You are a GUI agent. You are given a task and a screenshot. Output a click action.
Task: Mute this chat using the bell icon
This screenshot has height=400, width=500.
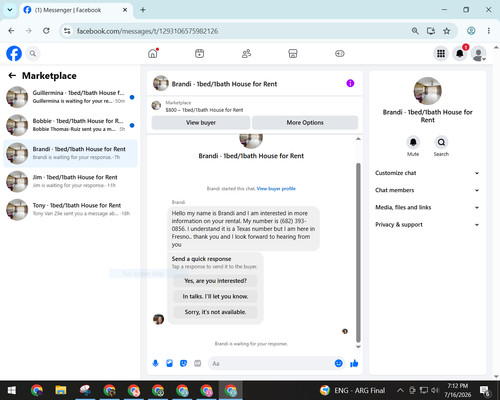coord(413,142)
